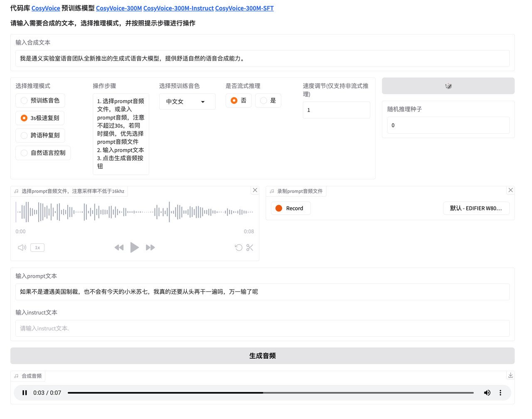Pause the synthesized audio playback

pyautogui.click(x=25, y=393)
